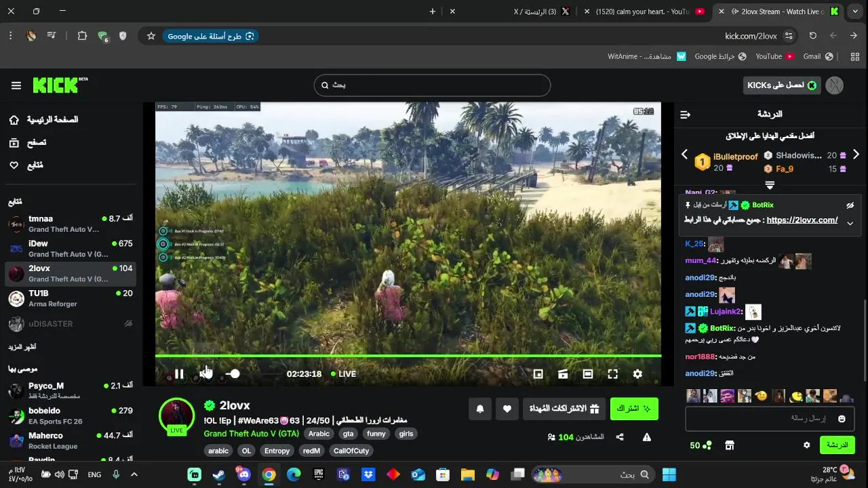Click the get KICKs button

coord(781,85)
